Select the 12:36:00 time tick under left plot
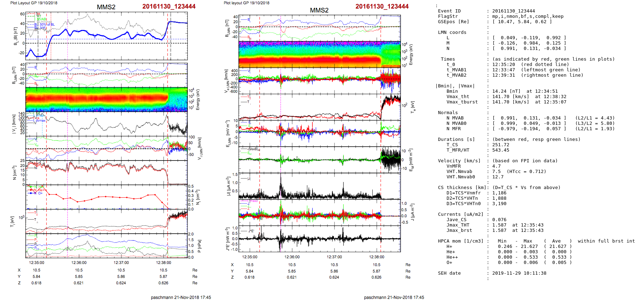Screen dimensions: 644x300 point(79,263)
